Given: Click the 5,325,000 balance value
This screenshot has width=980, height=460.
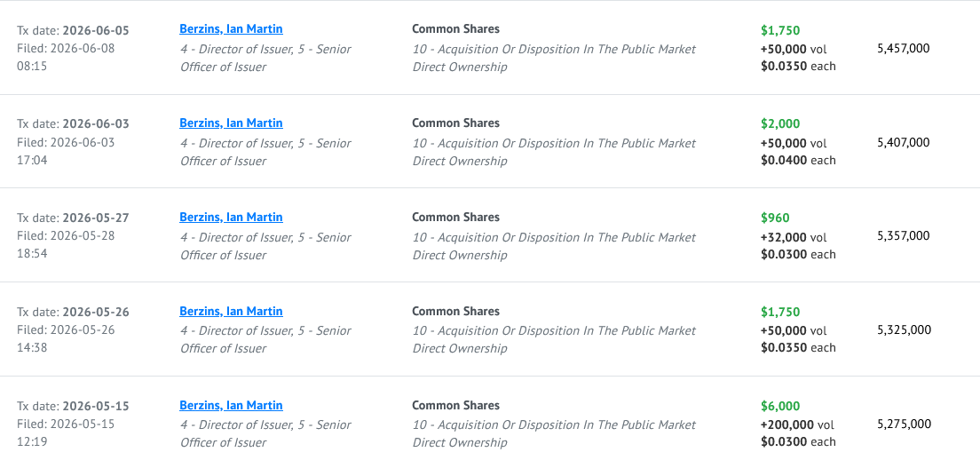Looking at the screenshot, I should pos(904,330).
